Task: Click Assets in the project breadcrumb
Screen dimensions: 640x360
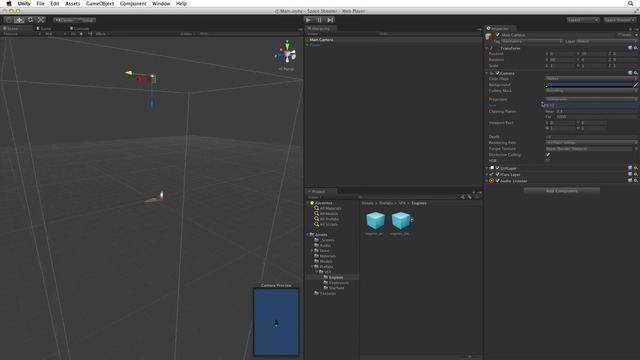Action: pos(367,203)
